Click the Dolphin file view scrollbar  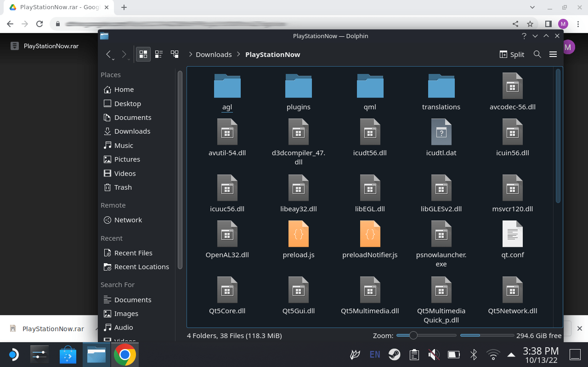click(558, 136)
